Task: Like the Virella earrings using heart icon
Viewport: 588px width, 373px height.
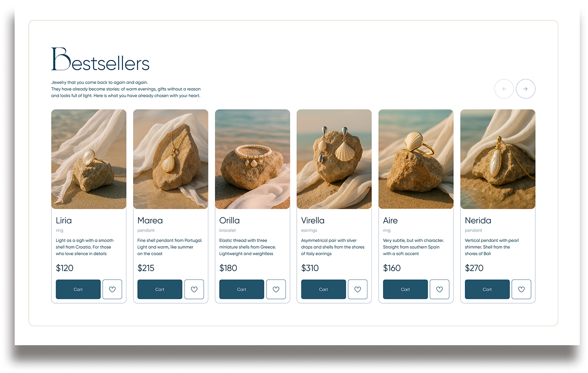Action: tap(358, 289)
